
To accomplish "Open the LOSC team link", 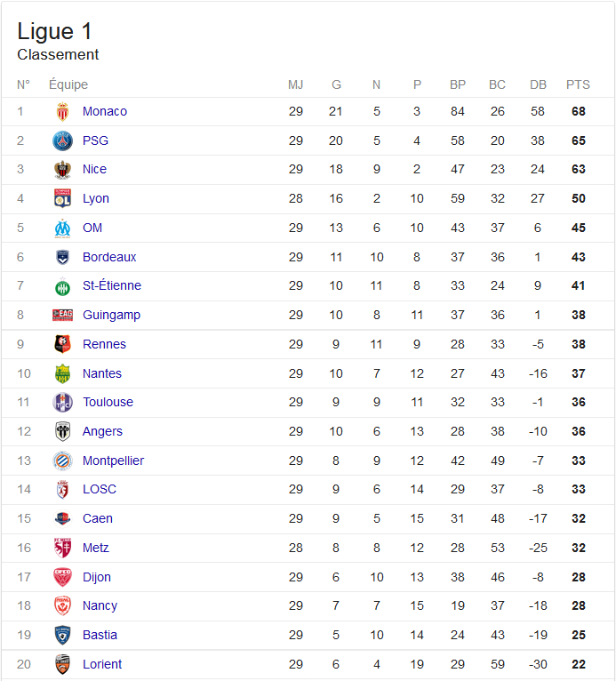I will pos(100,489).
